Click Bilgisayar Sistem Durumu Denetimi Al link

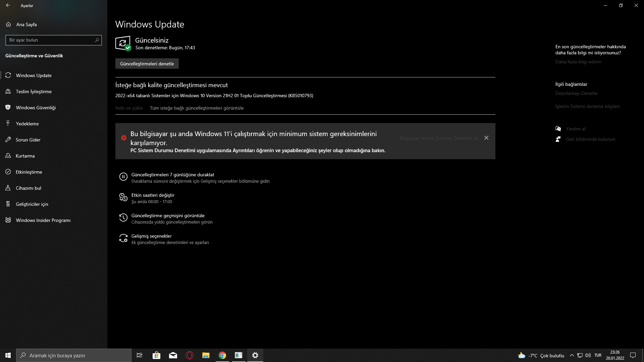(x=439, y=138)
